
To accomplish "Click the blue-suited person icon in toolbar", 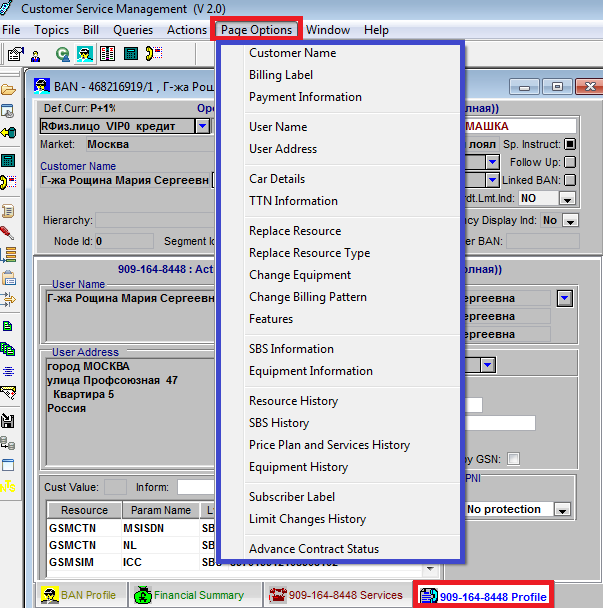I will point(36,56).
